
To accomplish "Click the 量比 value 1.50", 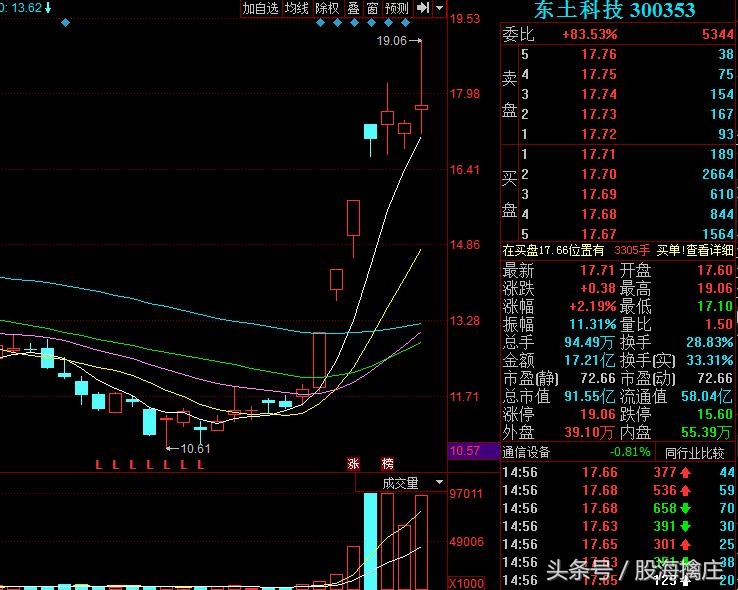I will tap(719, 324).
